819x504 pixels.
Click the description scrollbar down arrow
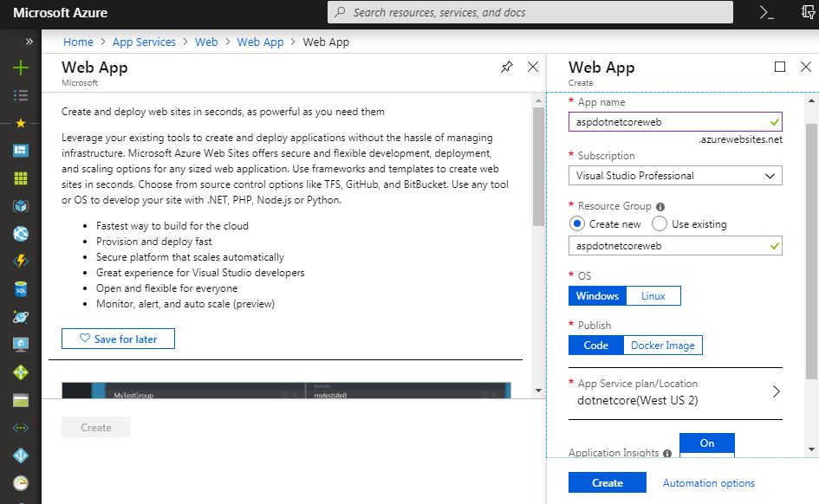pyautogui.click(x=538, y=391)
